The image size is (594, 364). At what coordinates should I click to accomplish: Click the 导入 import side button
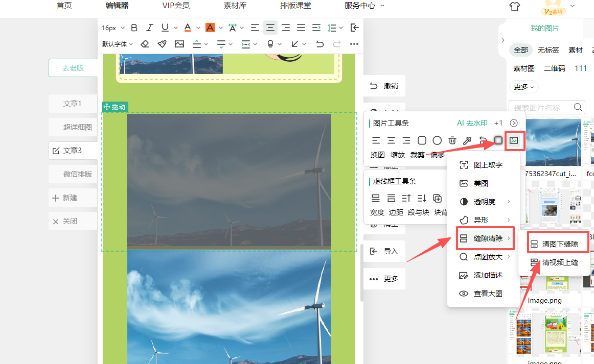click(x=384, y=251)
